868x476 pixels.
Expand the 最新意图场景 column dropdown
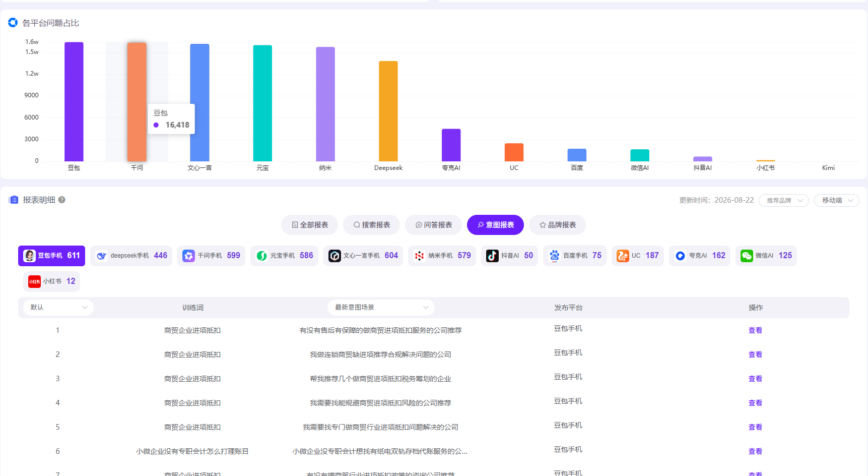click(x=381, y=307)
